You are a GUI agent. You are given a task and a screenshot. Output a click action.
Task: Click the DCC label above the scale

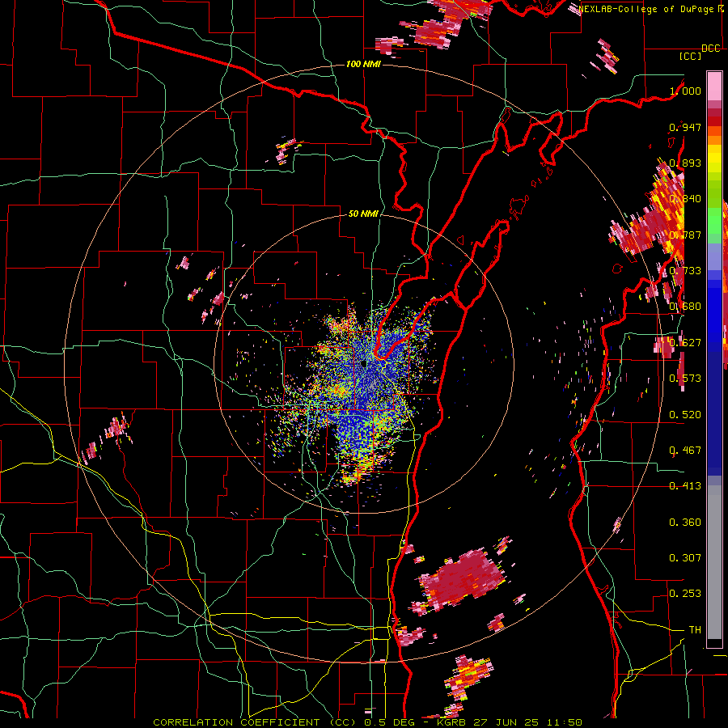point(710,49)
